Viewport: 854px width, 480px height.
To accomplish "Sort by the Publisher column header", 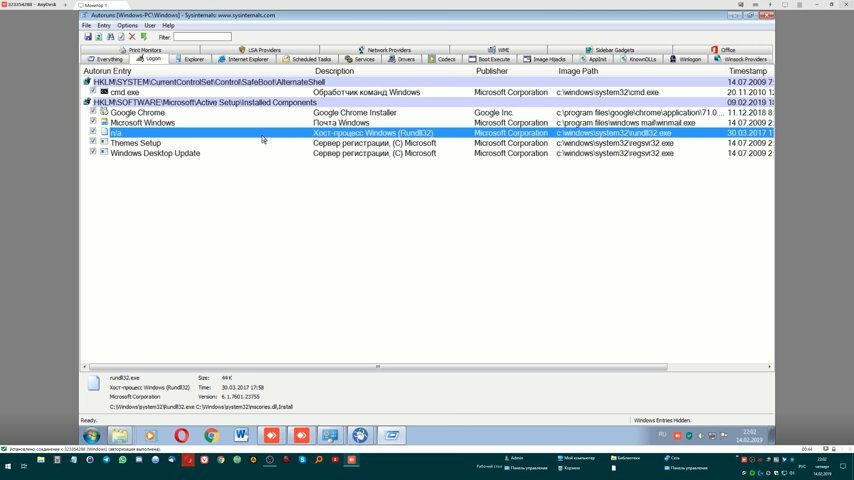I will (x=491, y=71).
